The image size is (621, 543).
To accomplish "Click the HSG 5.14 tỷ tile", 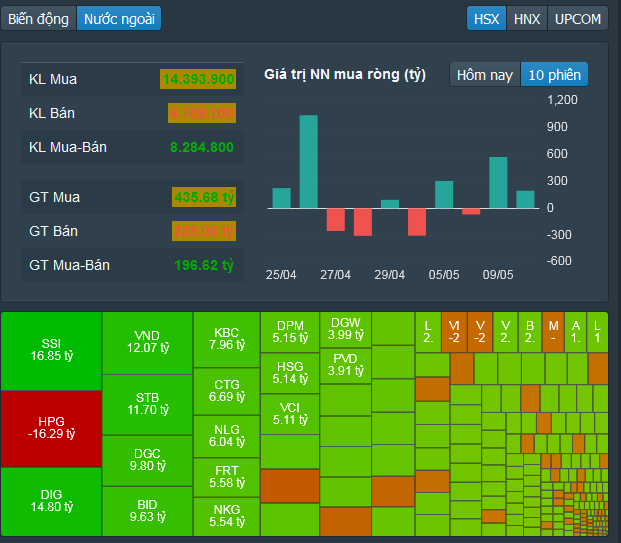I will coord(290,373).
